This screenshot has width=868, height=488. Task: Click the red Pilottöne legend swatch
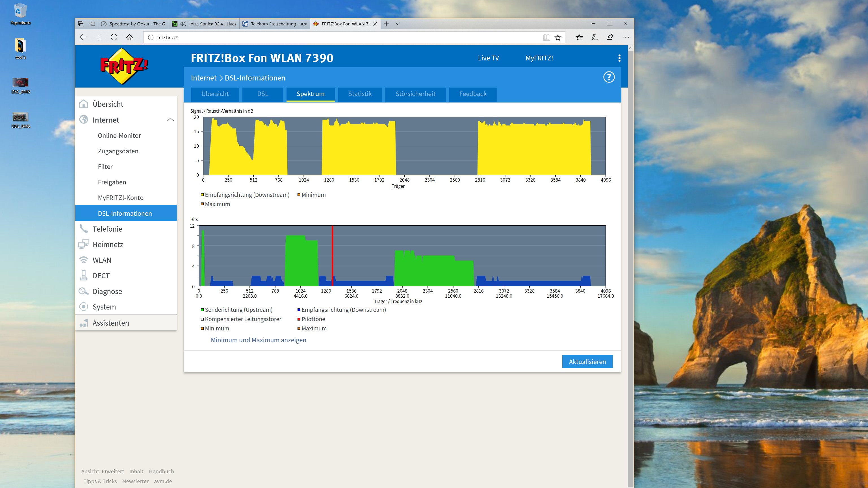click(299, 319)
